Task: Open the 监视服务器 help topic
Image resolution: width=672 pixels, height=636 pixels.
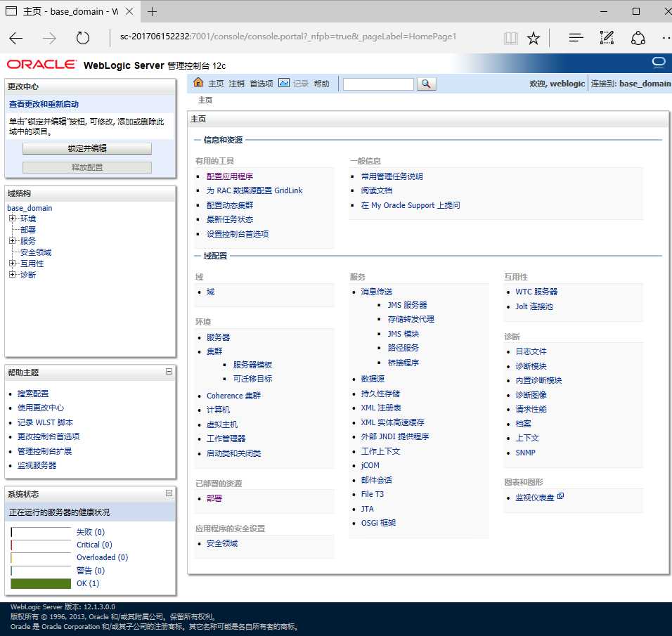Action: coord(37,465)
